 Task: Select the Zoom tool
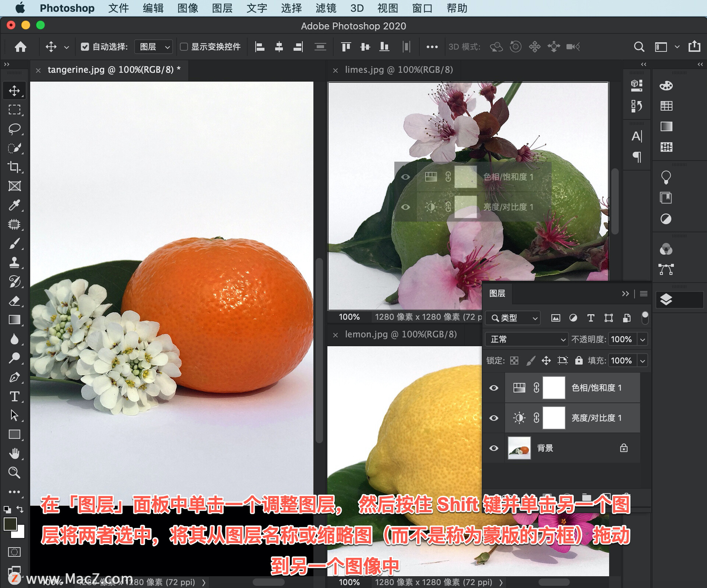coord(14,472)
